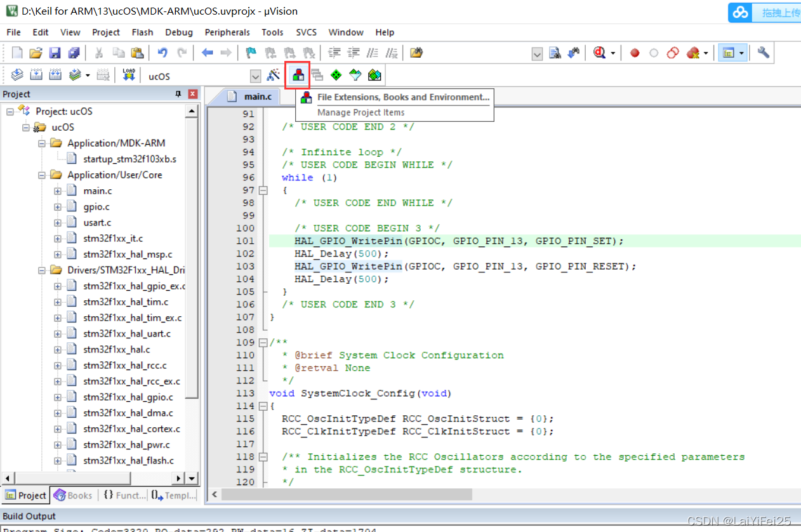Open the ucOS target selection dropdown

pyautogui.click(x=255, y=76)
